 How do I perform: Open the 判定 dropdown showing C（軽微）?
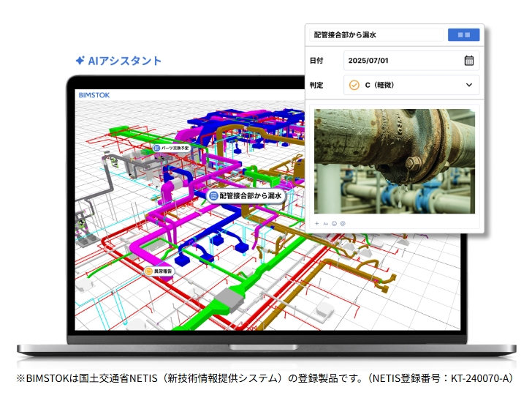click(411, 85)
